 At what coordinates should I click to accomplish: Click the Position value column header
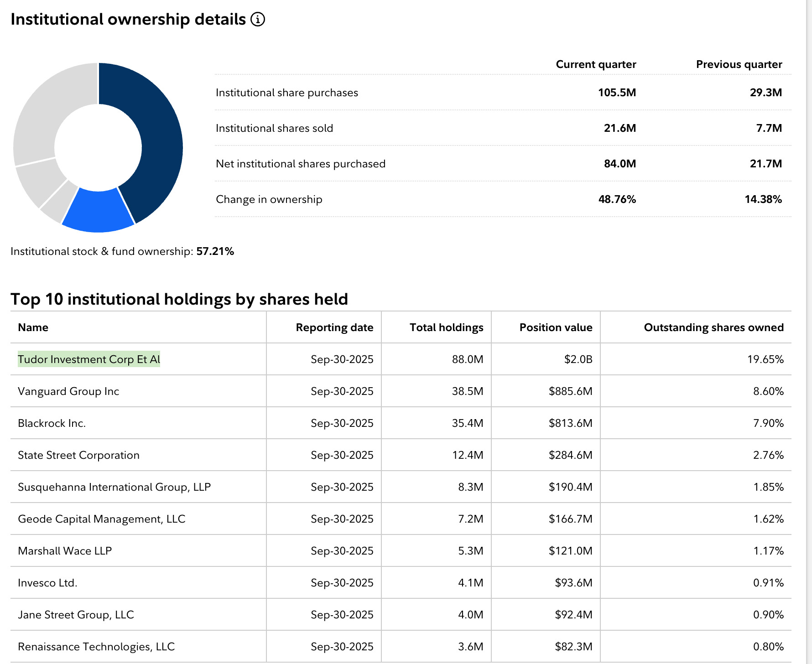[x=556, y=327]
